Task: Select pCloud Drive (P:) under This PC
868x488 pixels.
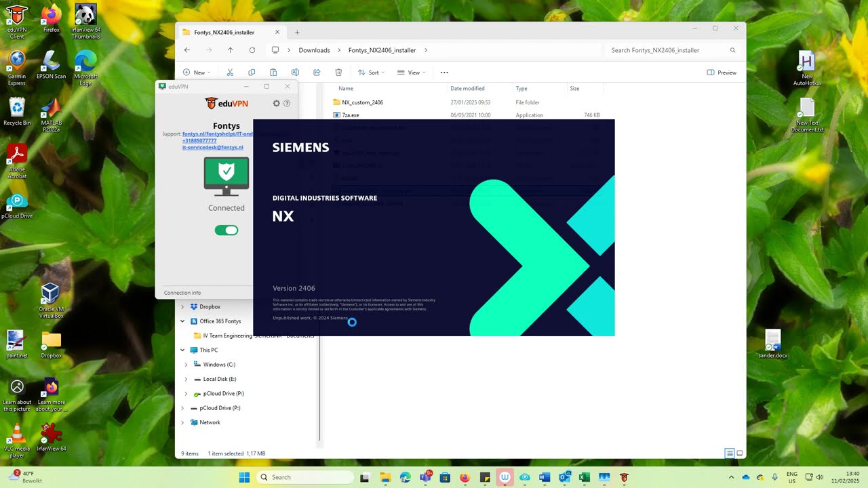Action: pyautogui.click(x=223, y=393)
